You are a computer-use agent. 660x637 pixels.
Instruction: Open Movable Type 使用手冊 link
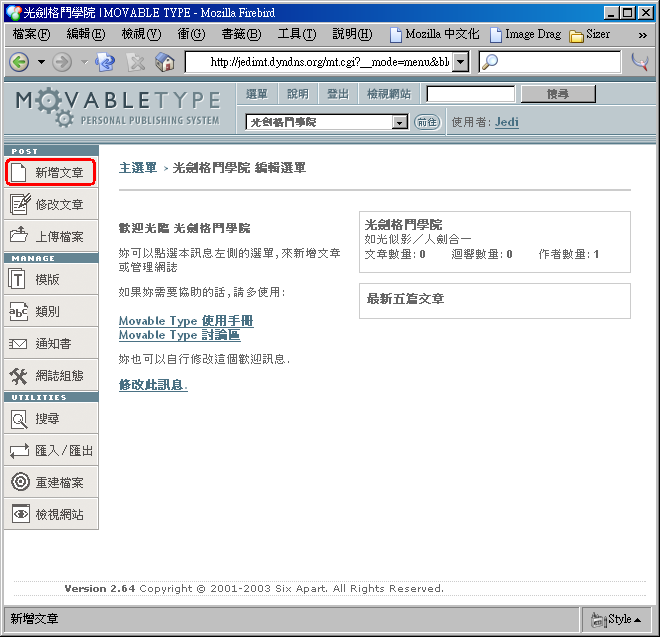click(186, 321)
